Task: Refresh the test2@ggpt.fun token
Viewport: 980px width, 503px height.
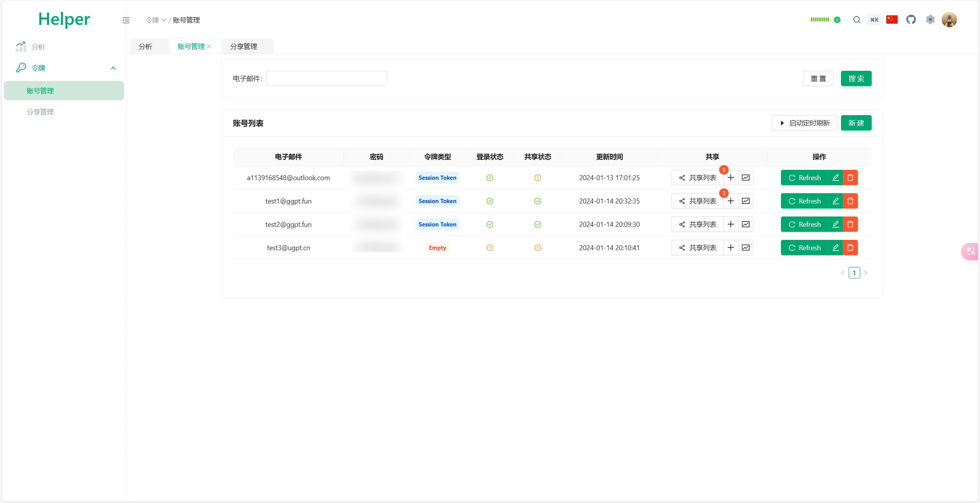Action: (x=804, y=224)
